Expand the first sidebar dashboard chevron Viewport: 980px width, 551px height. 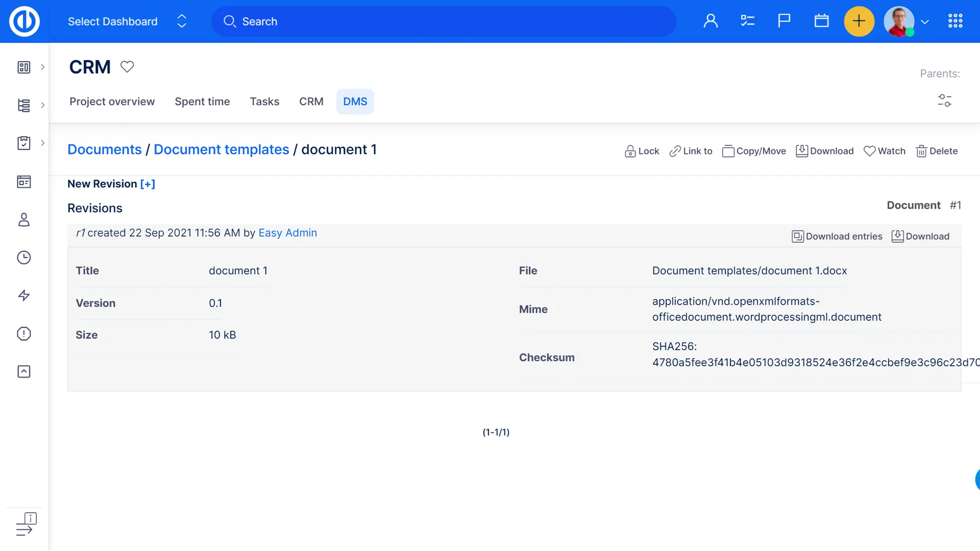[43, 67]
